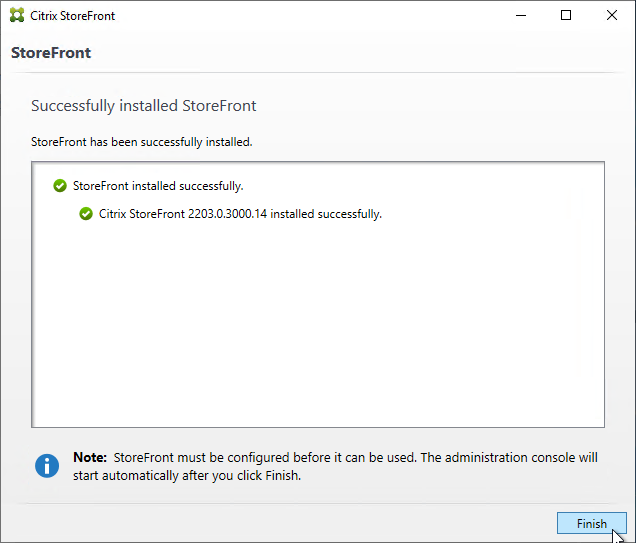Click the blue information note icon

(x=47, y=466)
